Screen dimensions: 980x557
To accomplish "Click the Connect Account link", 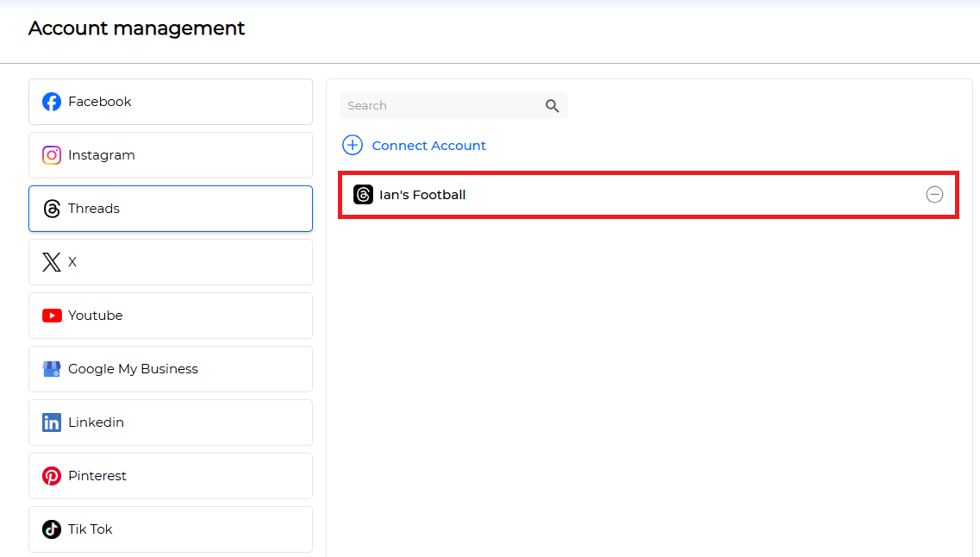I will point(428,146).
